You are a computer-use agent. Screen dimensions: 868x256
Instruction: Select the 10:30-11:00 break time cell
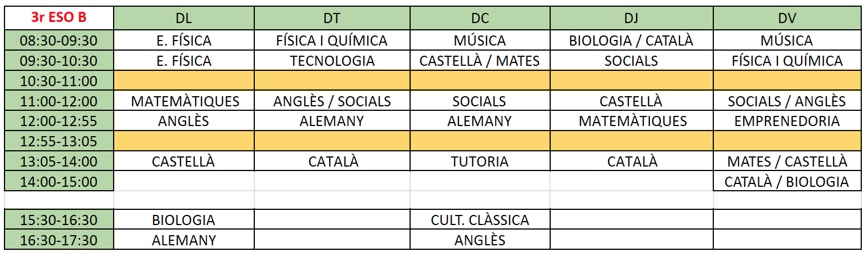59,81
